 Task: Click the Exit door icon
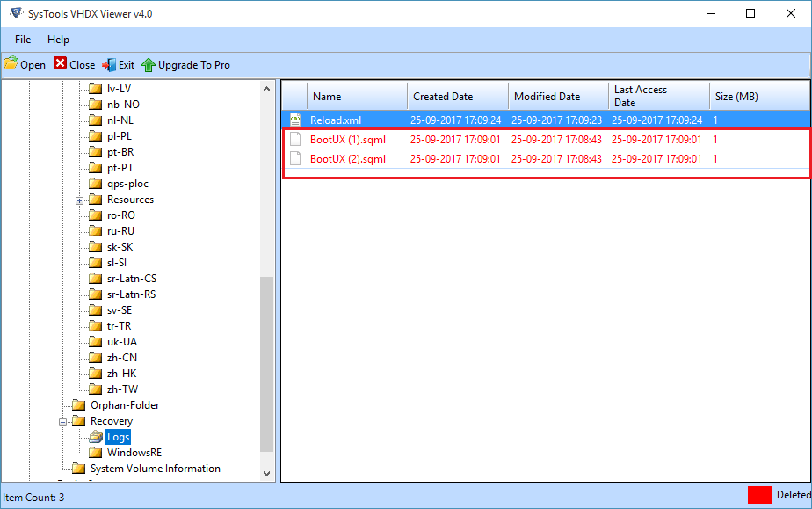point(109,65)
